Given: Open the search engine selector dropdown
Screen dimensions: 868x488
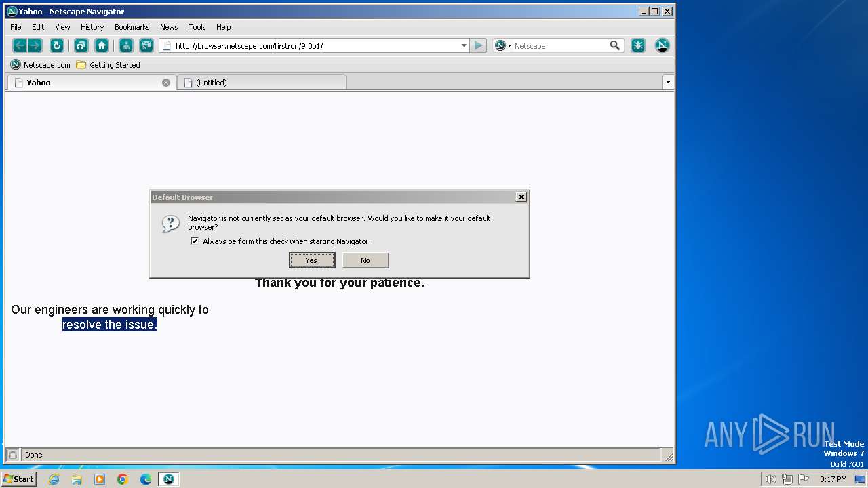Looking at the screenshot, I should 502,45.
